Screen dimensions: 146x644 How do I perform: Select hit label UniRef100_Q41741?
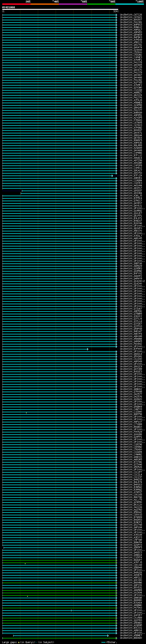(131, 45)
